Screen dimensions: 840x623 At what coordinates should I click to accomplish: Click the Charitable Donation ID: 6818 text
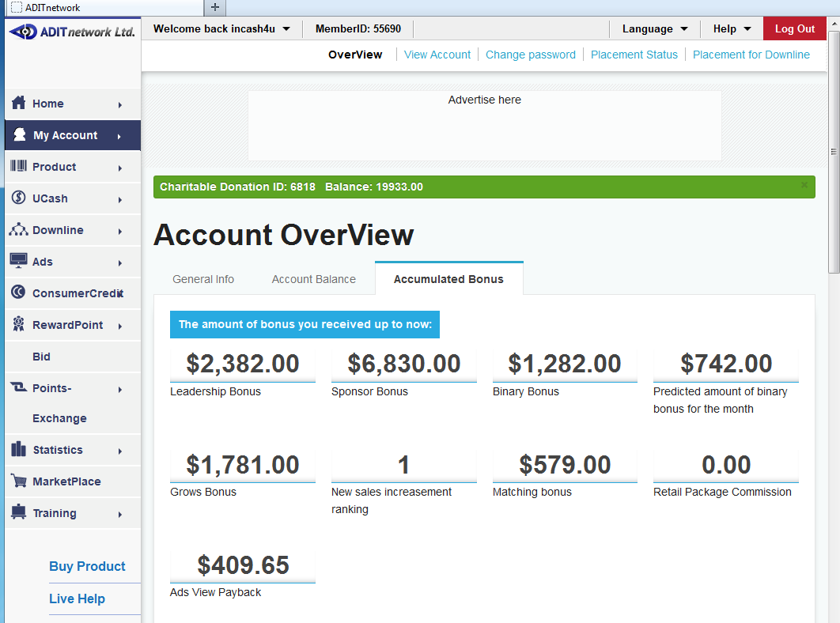tap(237, 187)
